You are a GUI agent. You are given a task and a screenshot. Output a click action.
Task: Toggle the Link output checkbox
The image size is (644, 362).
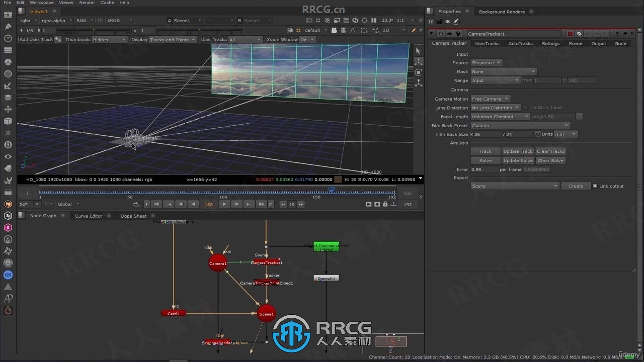pyautogui.click(x=595, y=186)
